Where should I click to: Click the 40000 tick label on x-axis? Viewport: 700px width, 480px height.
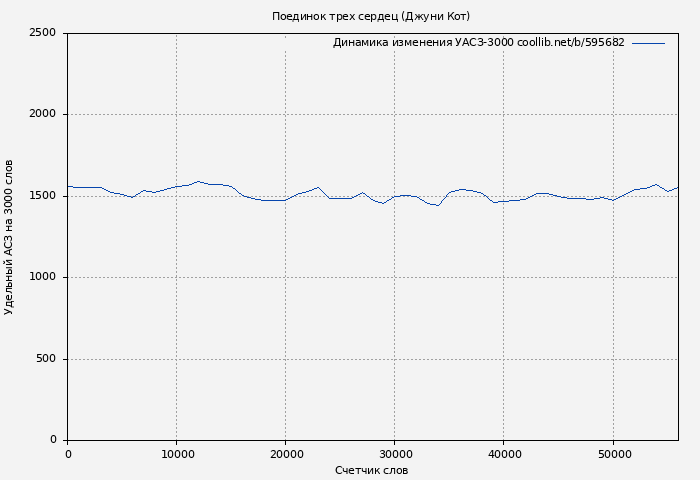tap(503, 454)
